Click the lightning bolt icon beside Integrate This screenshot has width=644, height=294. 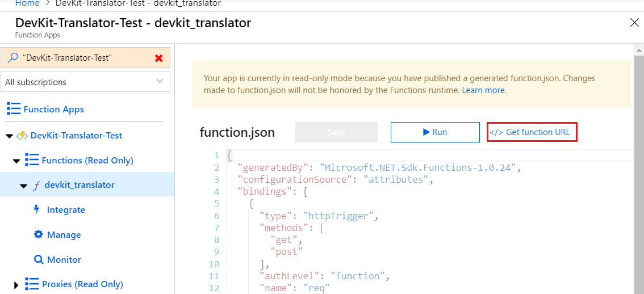37,210
